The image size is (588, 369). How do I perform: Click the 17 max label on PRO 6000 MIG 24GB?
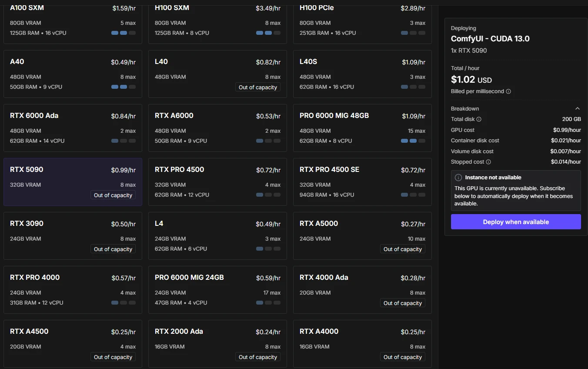(272, 293)
